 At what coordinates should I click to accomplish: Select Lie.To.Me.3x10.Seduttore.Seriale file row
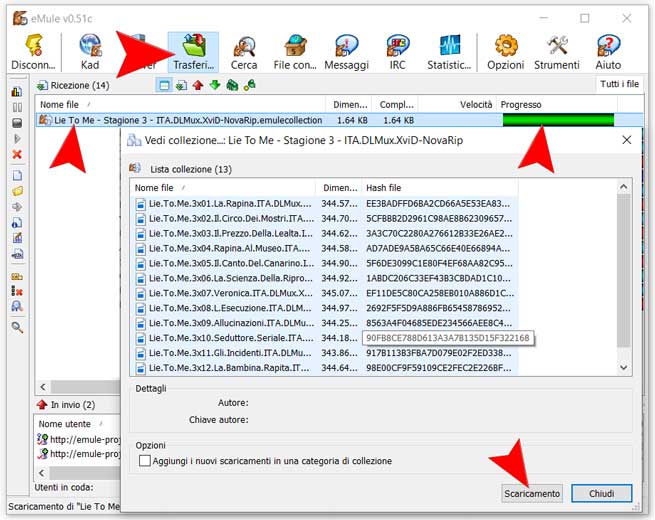(x=325, y=338)
